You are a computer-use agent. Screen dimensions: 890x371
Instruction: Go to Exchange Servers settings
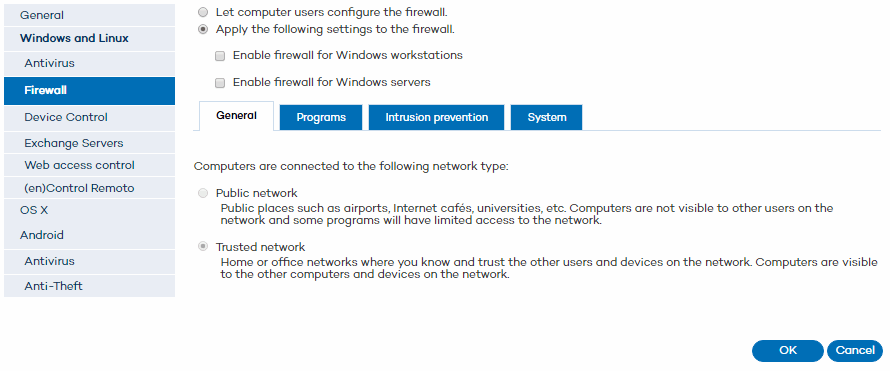89,143
